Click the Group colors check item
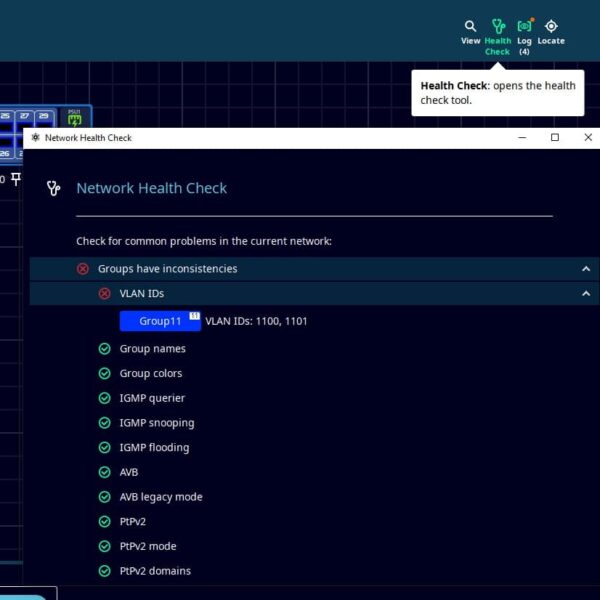 [150, 374]
